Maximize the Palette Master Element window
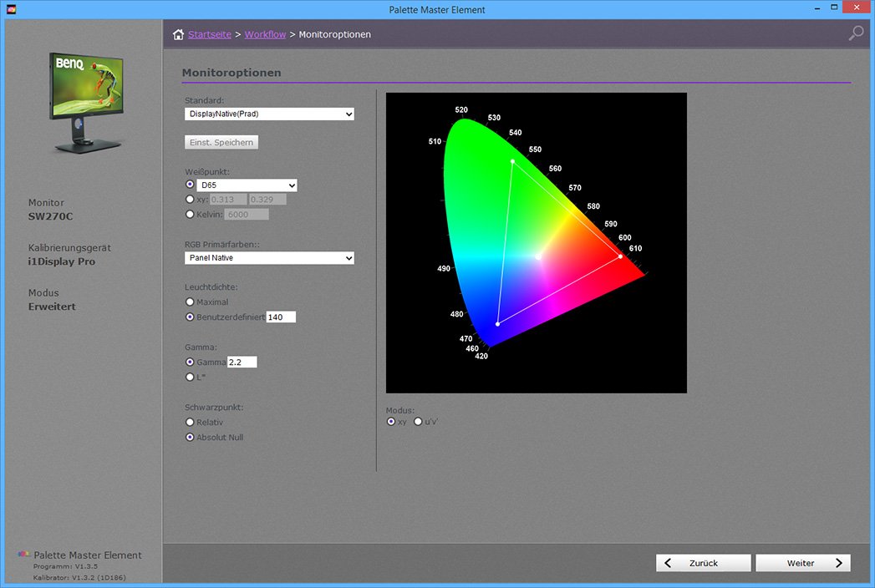Screen dimensions: 875x588 pyautogui.click(x=834, y=8)
